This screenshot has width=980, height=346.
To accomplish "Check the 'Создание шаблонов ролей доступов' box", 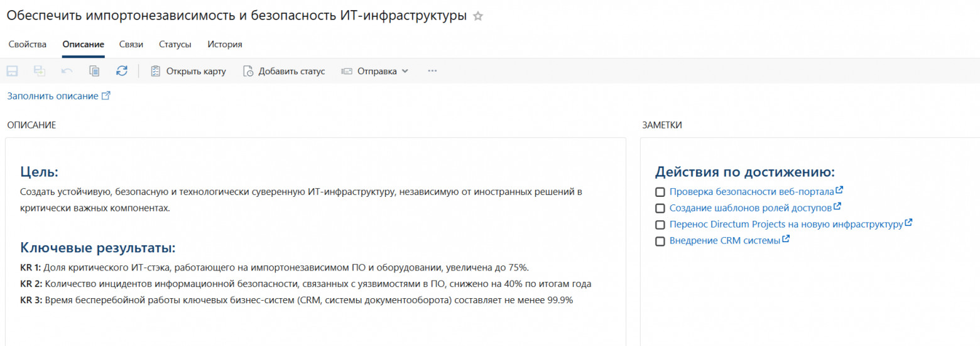I will click(x=660, y=208).
